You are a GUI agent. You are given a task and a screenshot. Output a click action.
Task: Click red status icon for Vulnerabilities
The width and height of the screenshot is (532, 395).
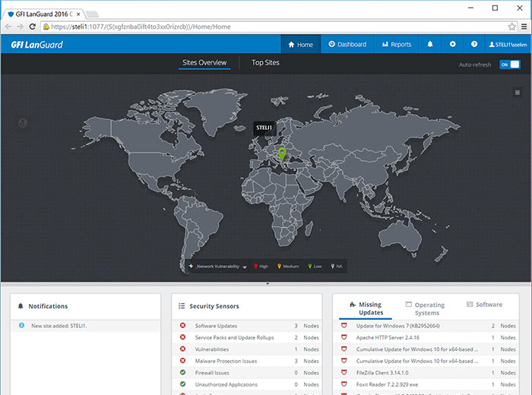click(182, 349)
